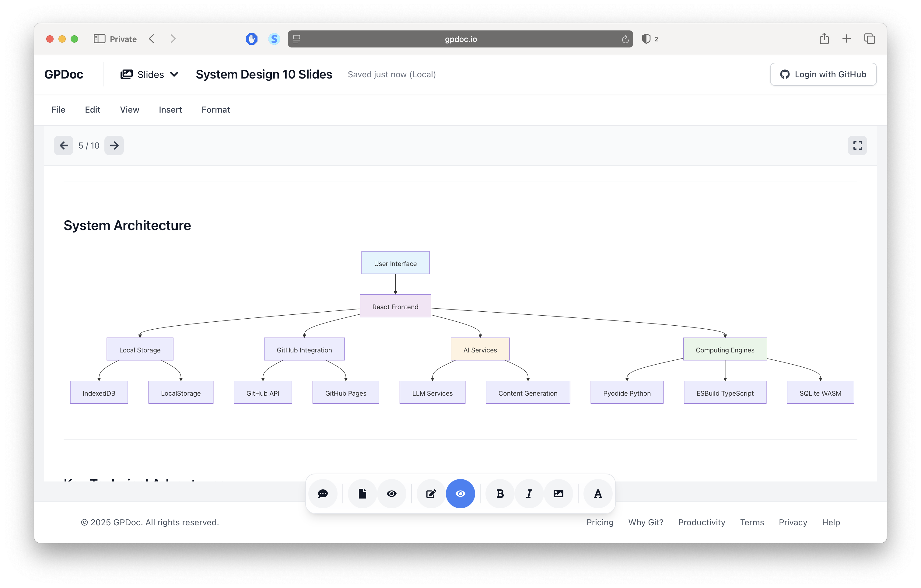Viewport: 921px width, 588px height.
Task: Open the File menu
Action: (x=58, y=110)
